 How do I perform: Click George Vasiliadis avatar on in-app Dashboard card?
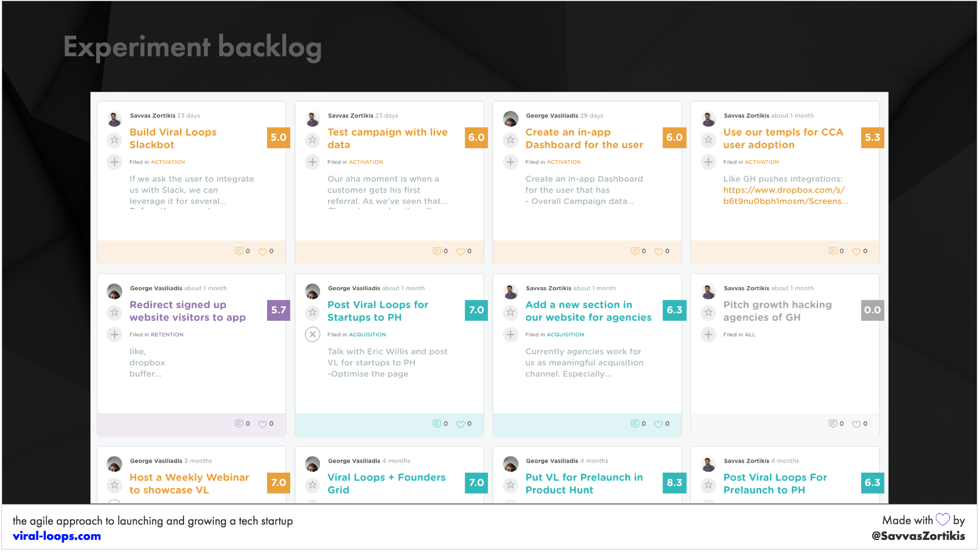[x=511, y=119]
